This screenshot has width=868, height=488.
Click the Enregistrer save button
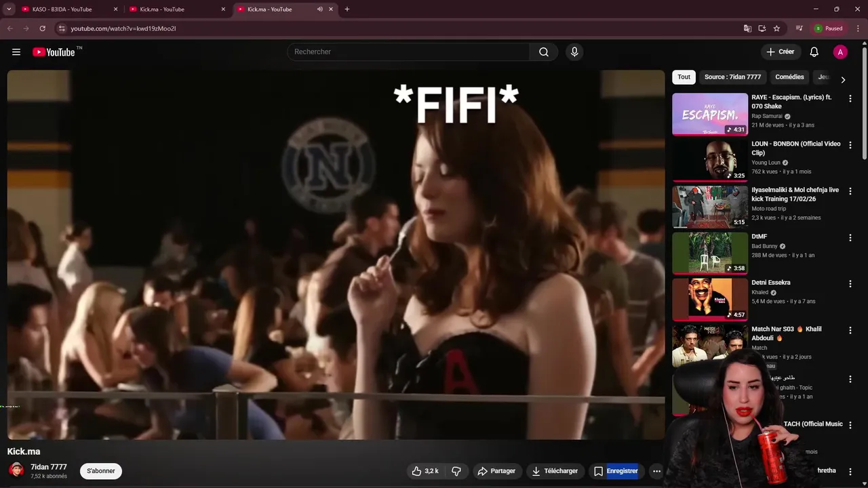(x=616, y=471)
